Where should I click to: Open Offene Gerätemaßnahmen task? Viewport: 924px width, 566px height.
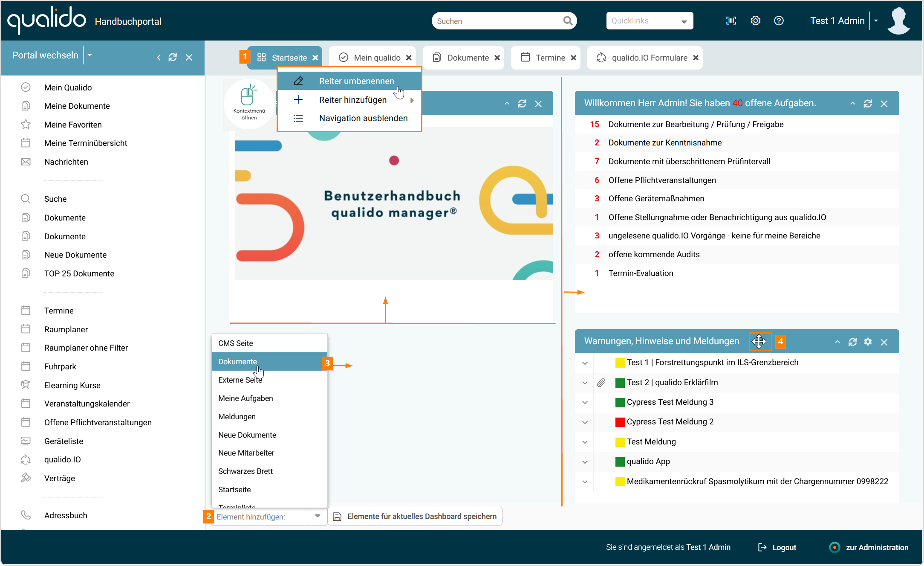click(x=737, y=199)
